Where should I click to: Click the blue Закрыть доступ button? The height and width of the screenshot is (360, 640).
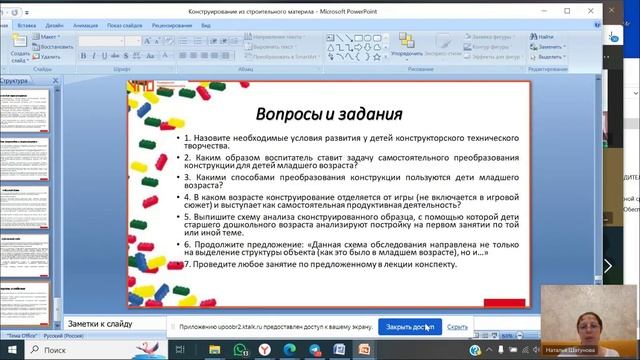click(410, 327)
